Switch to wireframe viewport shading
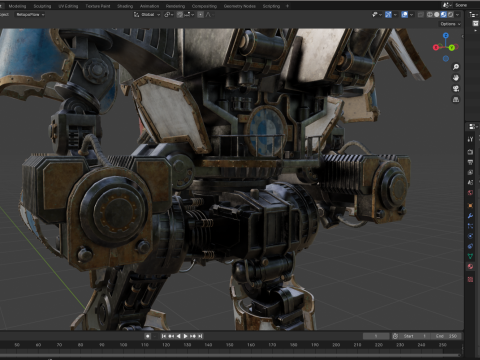Viewport: 480px width, 360px height. click(430, 15)
